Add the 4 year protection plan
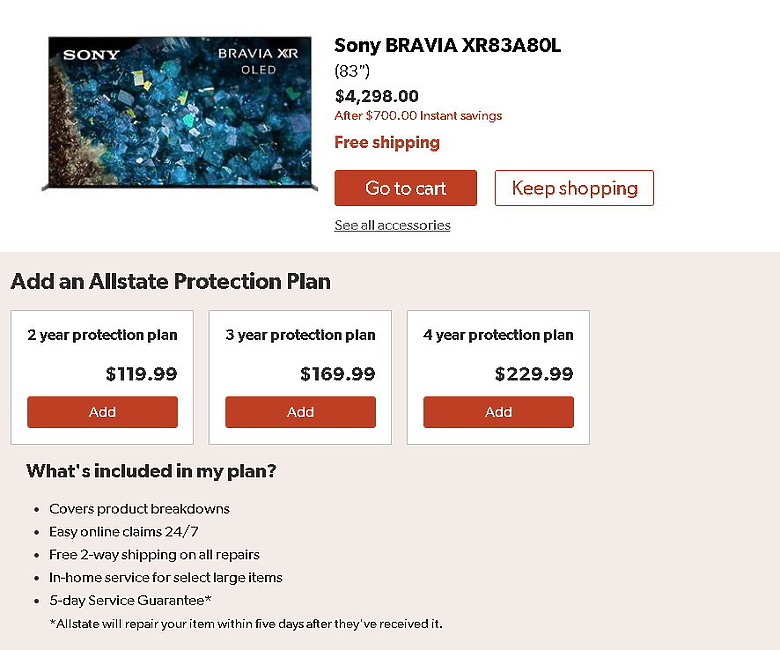The image size is (780, 650). tap(498, 412)
